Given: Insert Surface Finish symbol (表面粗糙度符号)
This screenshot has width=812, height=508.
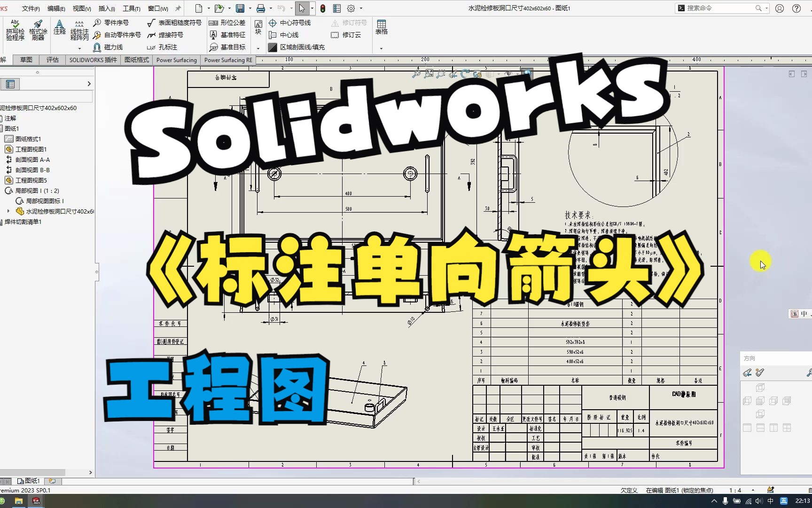Looking at the screenshot, I should (174, 23).
